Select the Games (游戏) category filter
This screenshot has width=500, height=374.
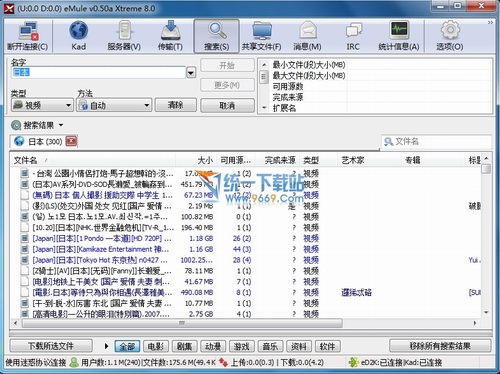click(242, 346)
